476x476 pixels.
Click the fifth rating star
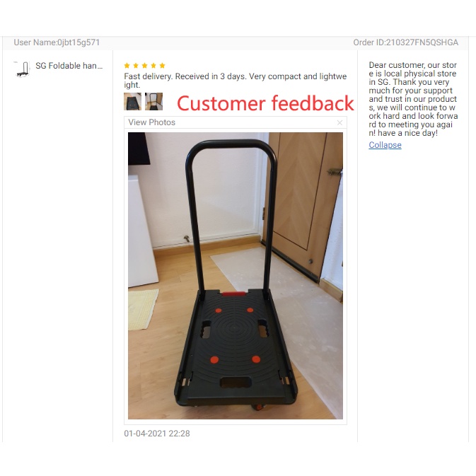pyautogui.click(x=163, y=66)
